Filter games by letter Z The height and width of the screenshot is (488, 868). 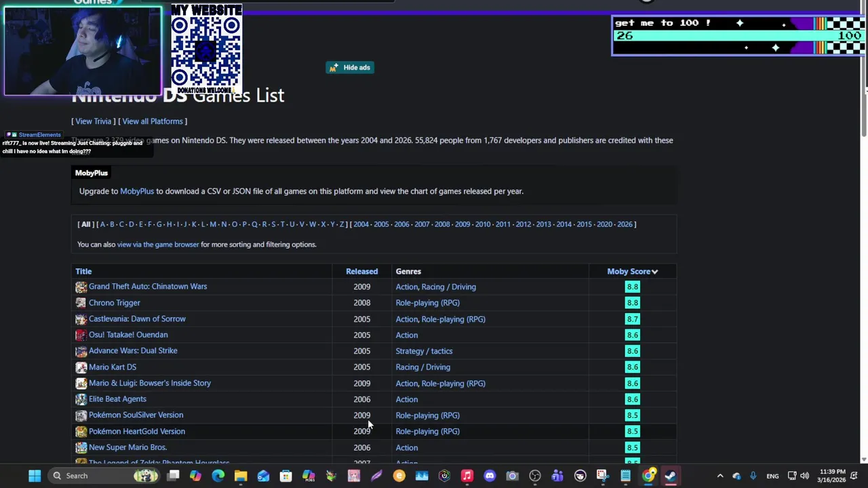[341, 224]
